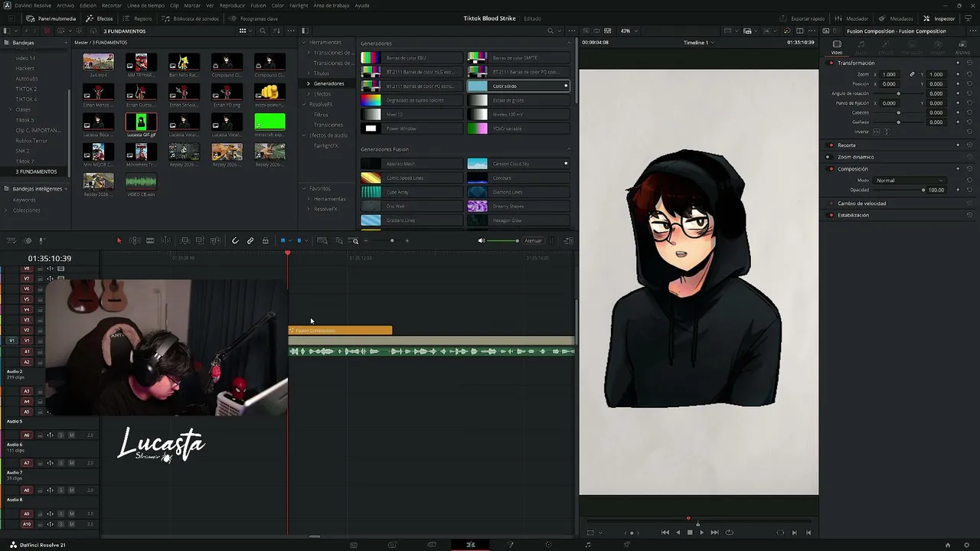Click the Zoom link chain in Inspector

coord(912,74)
